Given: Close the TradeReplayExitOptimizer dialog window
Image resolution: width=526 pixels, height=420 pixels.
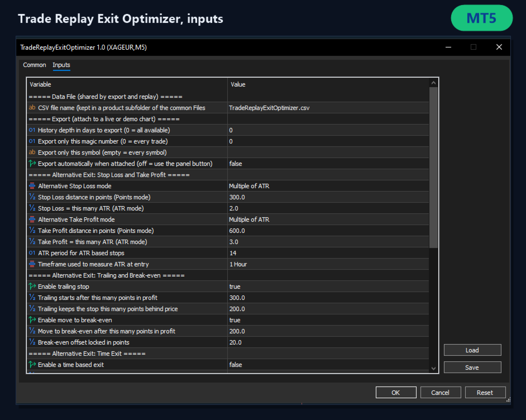Looking at the screenshot, I should pyautogui.click(x=499, y=47).
